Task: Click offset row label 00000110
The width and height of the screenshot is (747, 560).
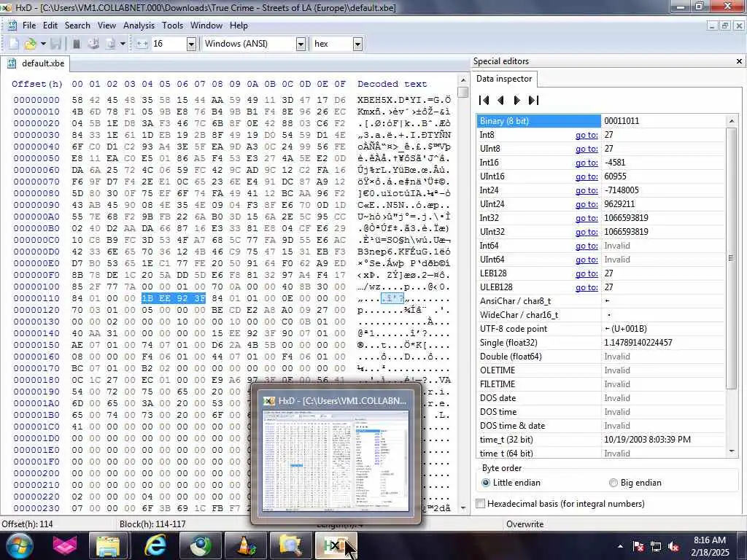Action: (36, 298)
